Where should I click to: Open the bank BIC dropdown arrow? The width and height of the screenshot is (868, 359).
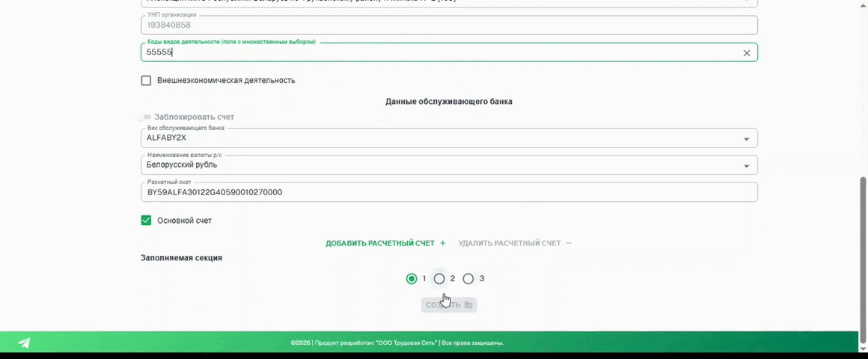coord(746,139)
